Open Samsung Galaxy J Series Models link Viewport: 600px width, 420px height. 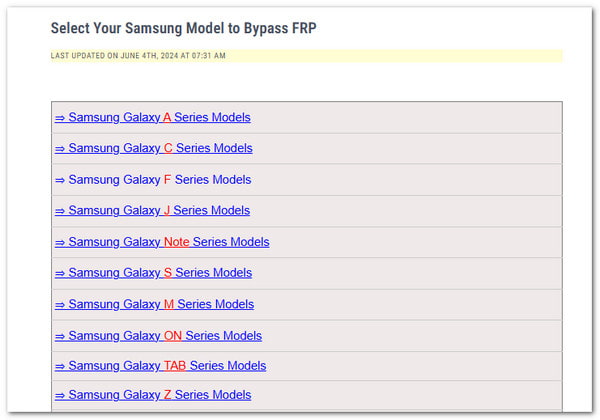click(x=152, y=211)
